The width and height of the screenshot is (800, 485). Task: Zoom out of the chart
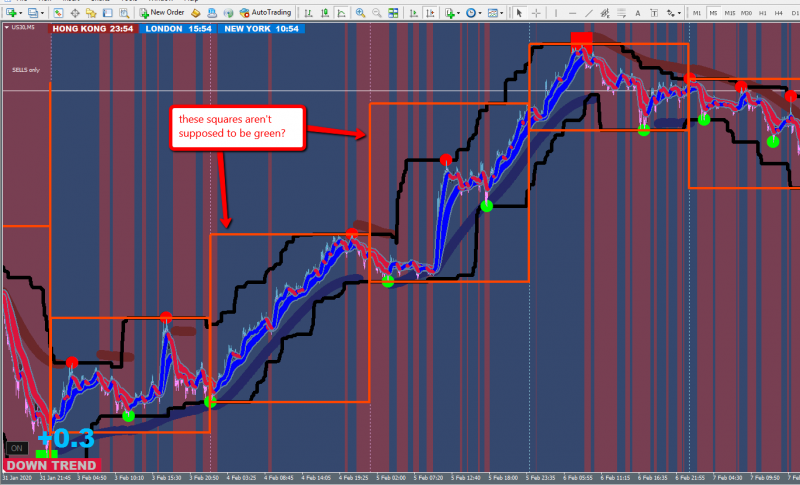click(x=377, y=13)
